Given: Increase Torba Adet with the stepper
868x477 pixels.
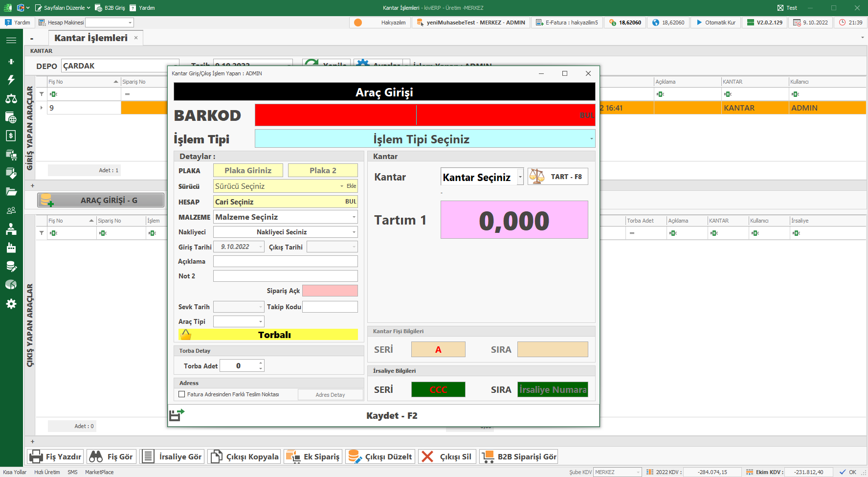Looking at the screenshot, I should point(261,363).
